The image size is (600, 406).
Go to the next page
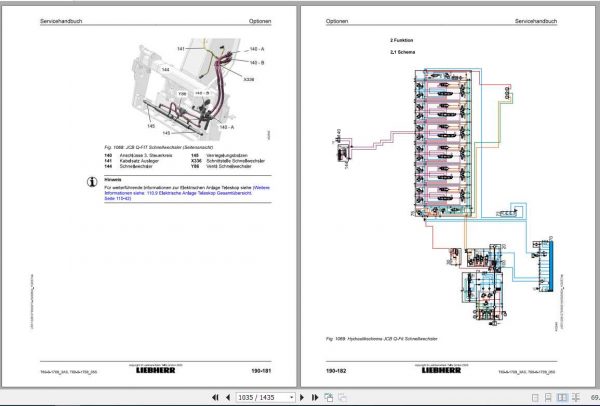(x=302, y=398)
